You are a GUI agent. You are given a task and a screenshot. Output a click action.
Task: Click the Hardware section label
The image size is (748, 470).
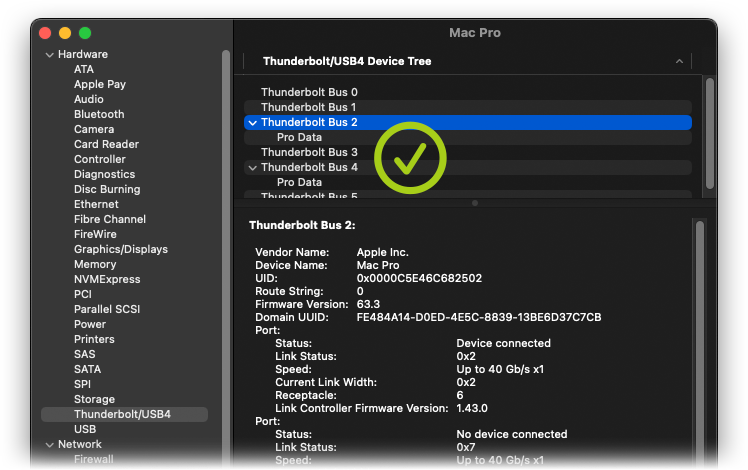coord(83,54)
